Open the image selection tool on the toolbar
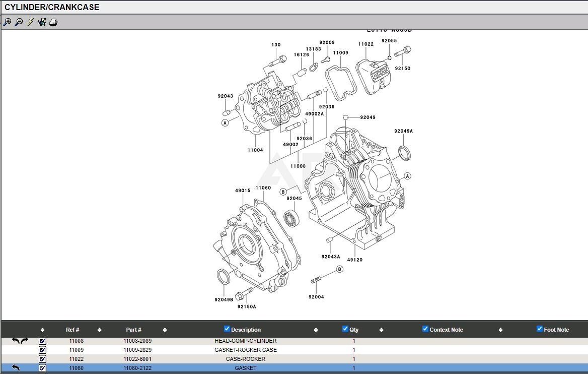The image size is (588, 374). [x=41, y=22]
